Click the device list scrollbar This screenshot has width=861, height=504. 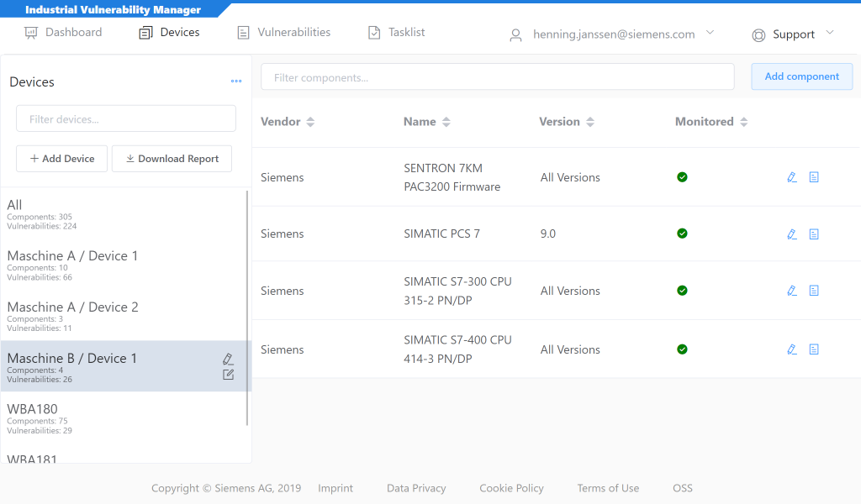pos(247,307)
